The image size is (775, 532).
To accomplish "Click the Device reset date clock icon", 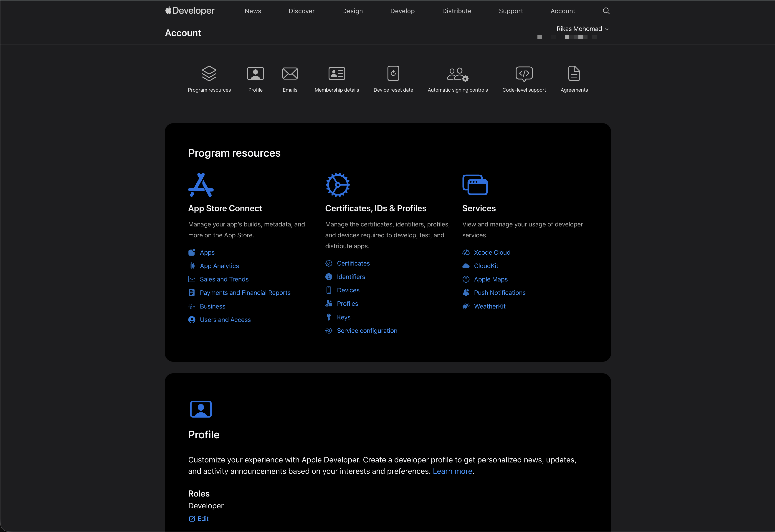I will click(x=393, y=74).
